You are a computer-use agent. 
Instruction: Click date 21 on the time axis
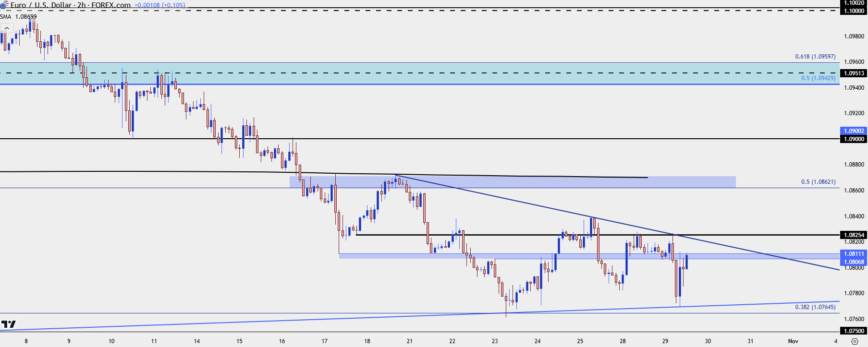(410, 341)
